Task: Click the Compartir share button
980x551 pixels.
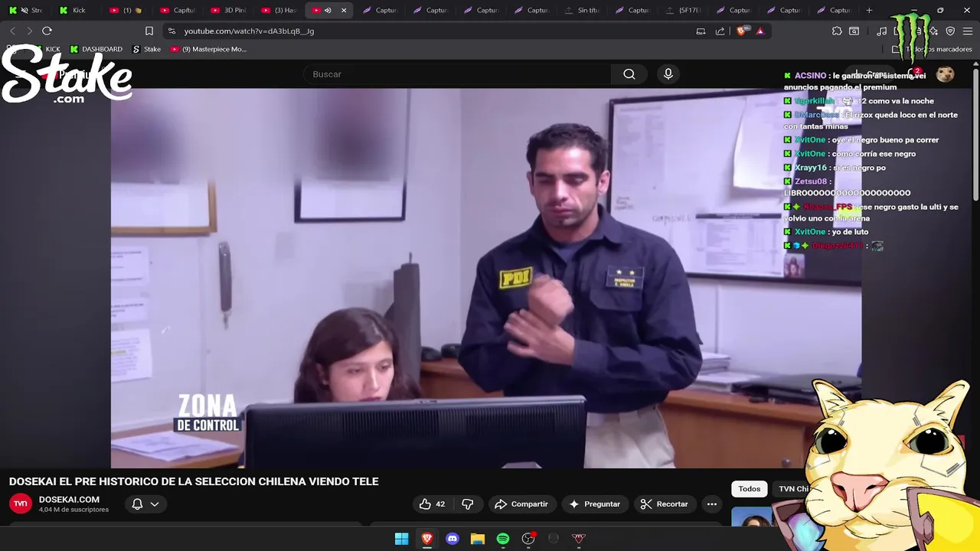Action: tap(521, 504)
